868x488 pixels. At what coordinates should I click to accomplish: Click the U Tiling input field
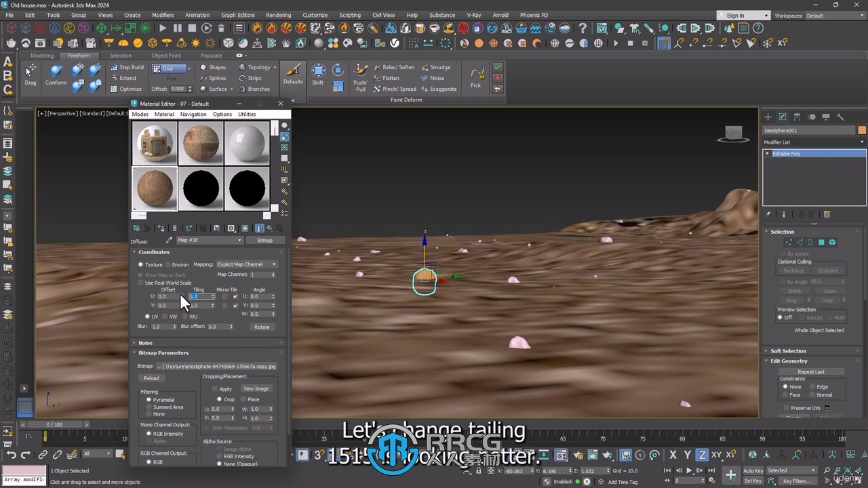click(x=202, y=296)
